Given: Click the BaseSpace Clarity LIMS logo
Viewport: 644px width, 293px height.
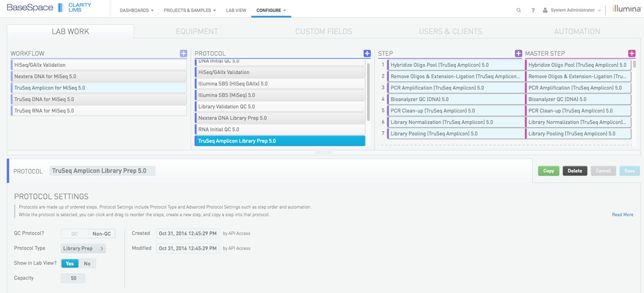Looking at the screenshot, I should click(49, 8).
